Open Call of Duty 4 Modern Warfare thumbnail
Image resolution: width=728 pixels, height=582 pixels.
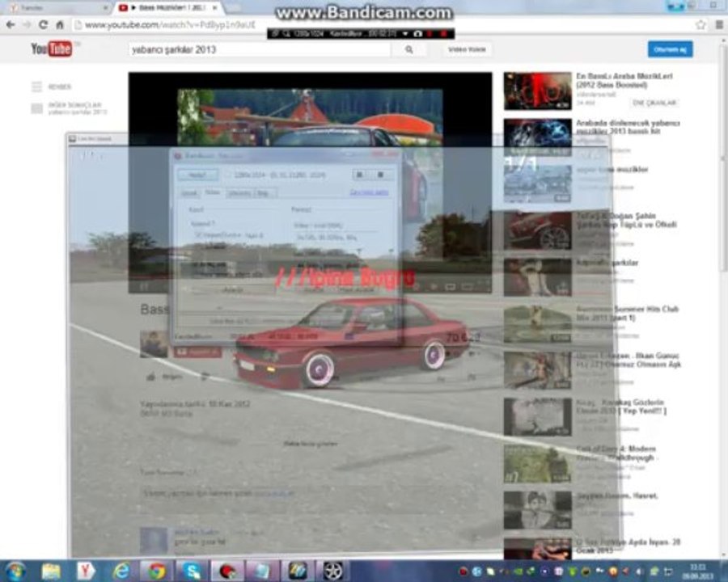537,464
